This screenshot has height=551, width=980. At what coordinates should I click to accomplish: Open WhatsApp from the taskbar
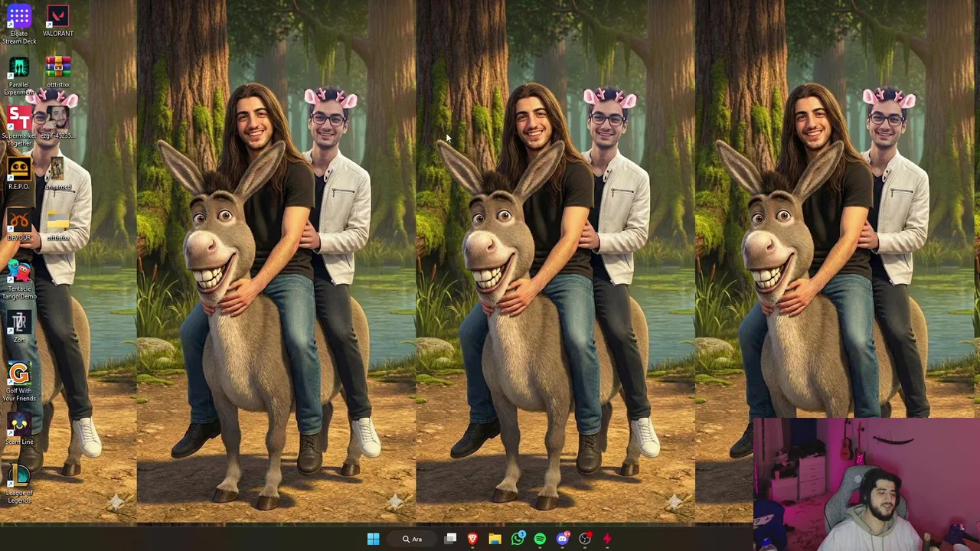coord(518,539)
